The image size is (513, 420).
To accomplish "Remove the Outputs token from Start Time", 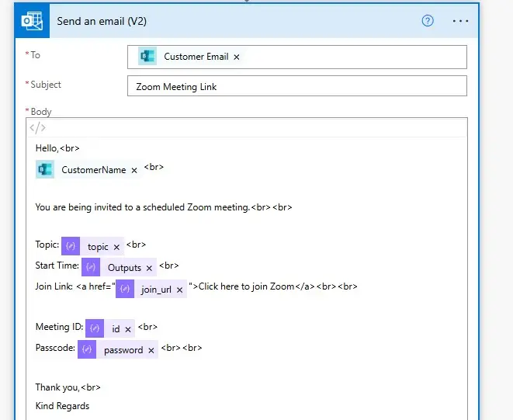I will [x=149, y=268].
